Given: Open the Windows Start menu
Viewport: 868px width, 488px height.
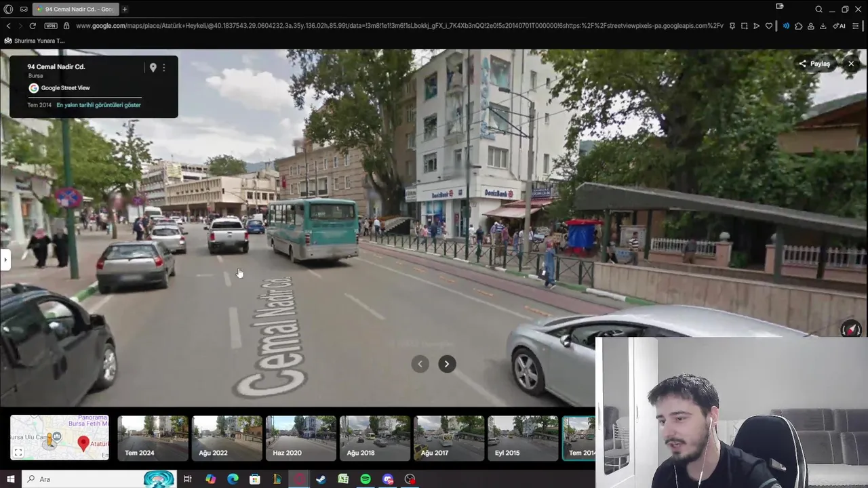Looking at the screenshot, I should [10, 479].
